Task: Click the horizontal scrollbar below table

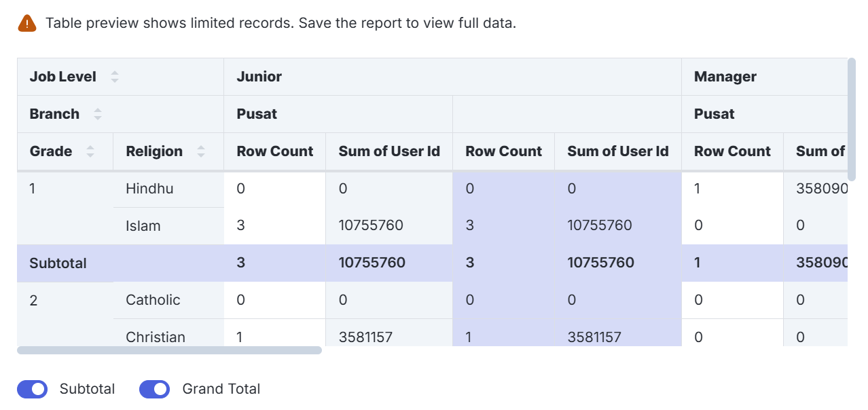Action: pos(169,350)
